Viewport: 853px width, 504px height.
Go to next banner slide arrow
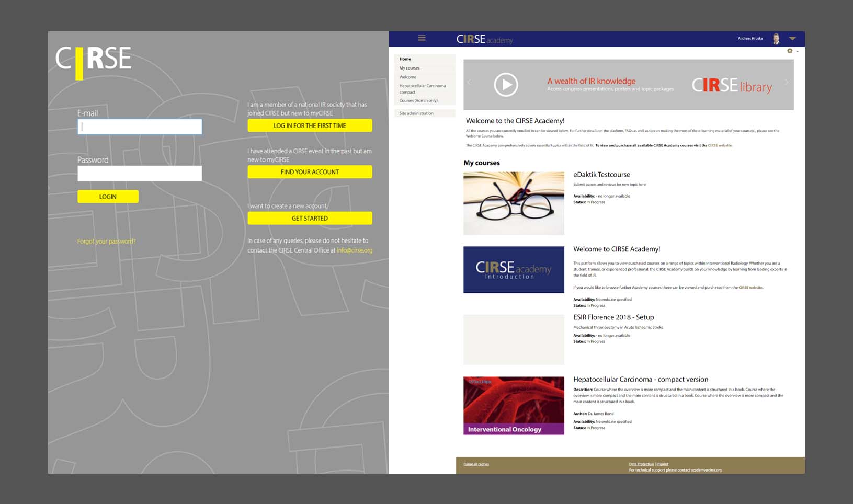pos(786,82)
